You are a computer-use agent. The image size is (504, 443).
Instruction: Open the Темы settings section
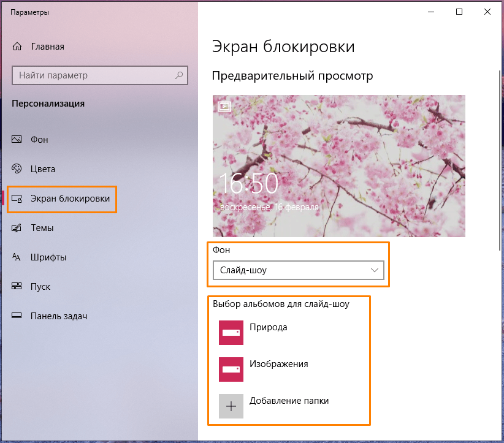(42, 228)
